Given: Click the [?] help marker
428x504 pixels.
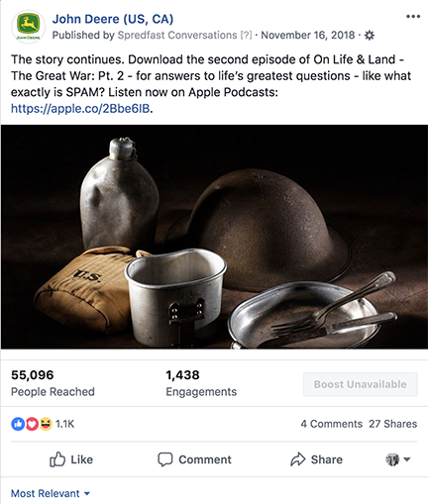Looking at the screenshot, I should (x=246, y=35).
